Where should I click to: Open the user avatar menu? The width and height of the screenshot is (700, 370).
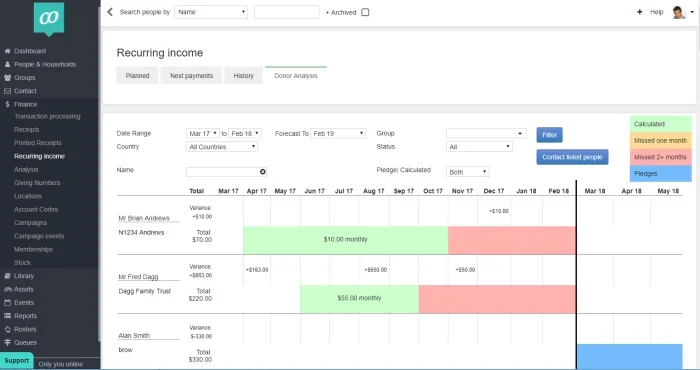pyautogui.click(x=679, y=12)
